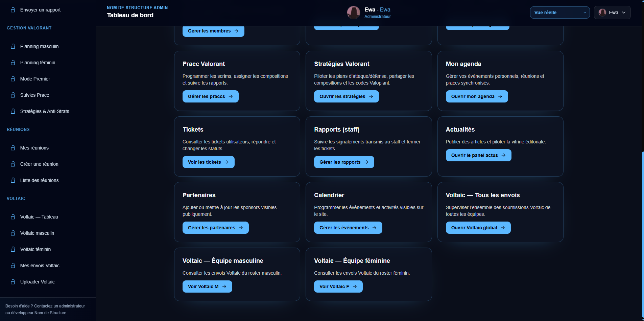Click Gérer les événements under Calendrier

point(348,228)
